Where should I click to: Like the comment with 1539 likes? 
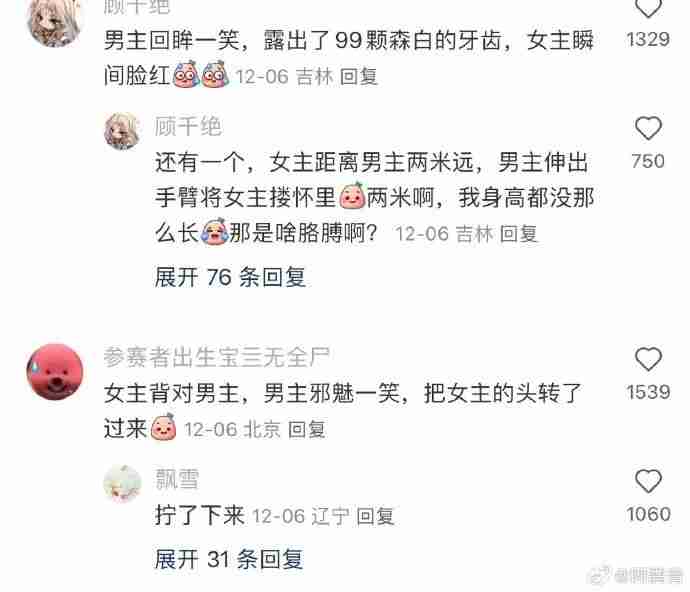pyautogui.click(x=648, y=359)
